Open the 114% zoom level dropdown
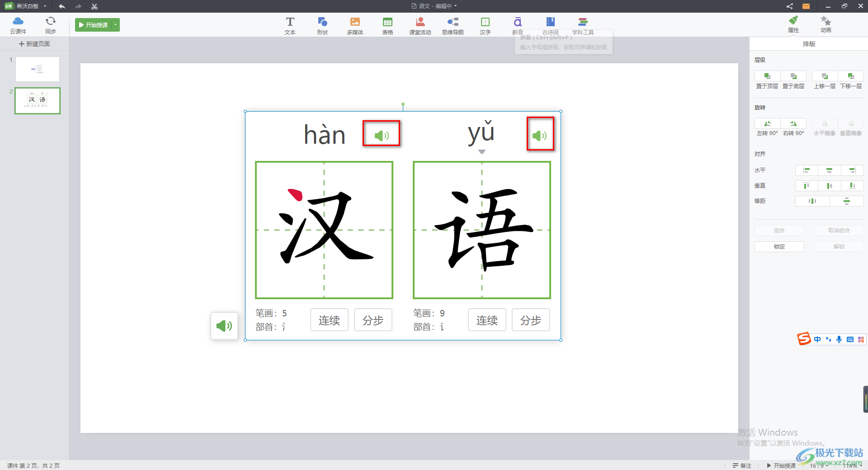The height and width of the screenshot is (470, 868). pos(852,465)
